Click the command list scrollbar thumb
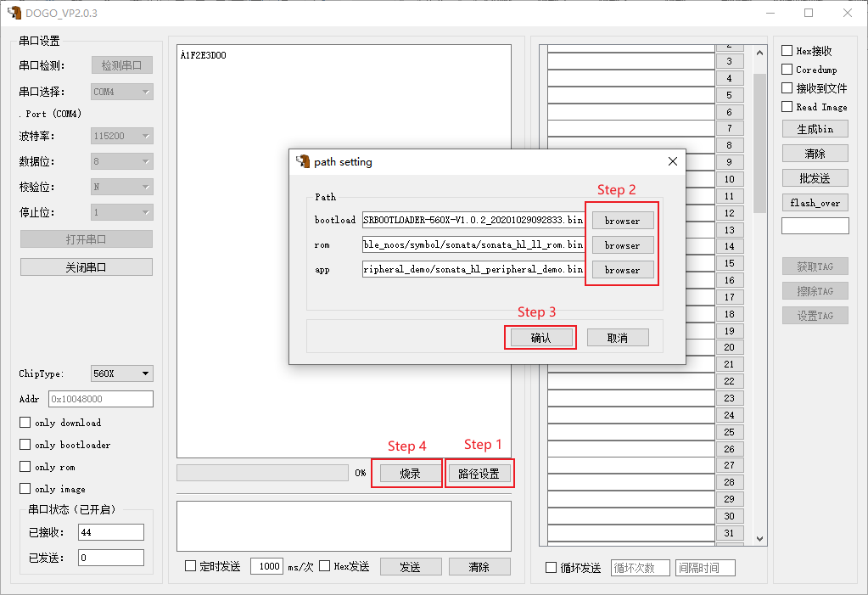868x595 pixels. click(x=759, y=143)
